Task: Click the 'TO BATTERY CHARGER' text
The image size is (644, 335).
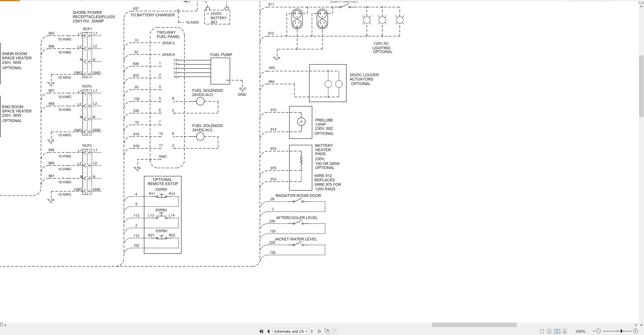Action: pos(152,15)
